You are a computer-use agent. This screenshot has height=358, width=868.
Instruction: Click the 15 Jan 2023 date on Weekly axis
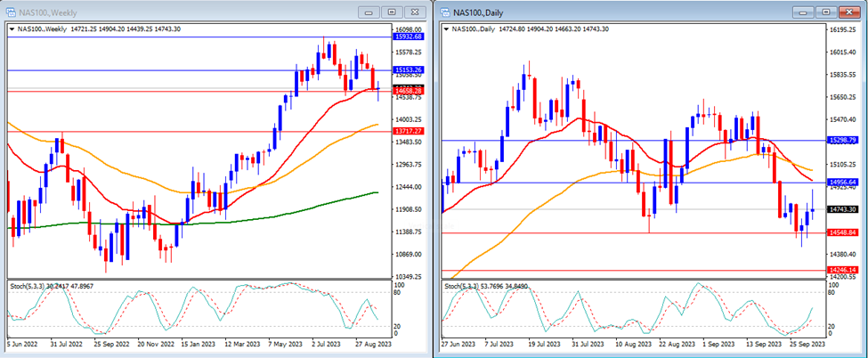200,344
